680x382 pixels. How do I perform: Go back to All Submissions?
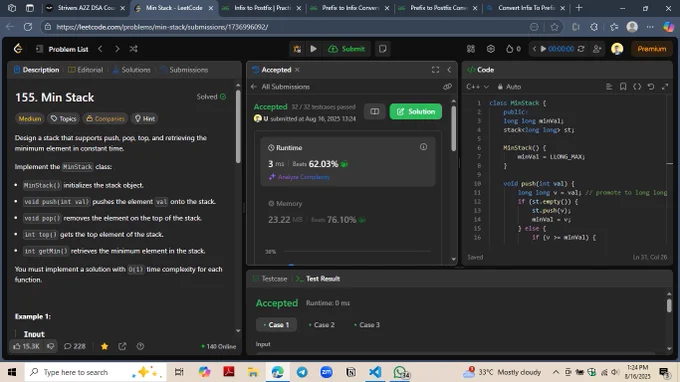[x=281, y=87]
